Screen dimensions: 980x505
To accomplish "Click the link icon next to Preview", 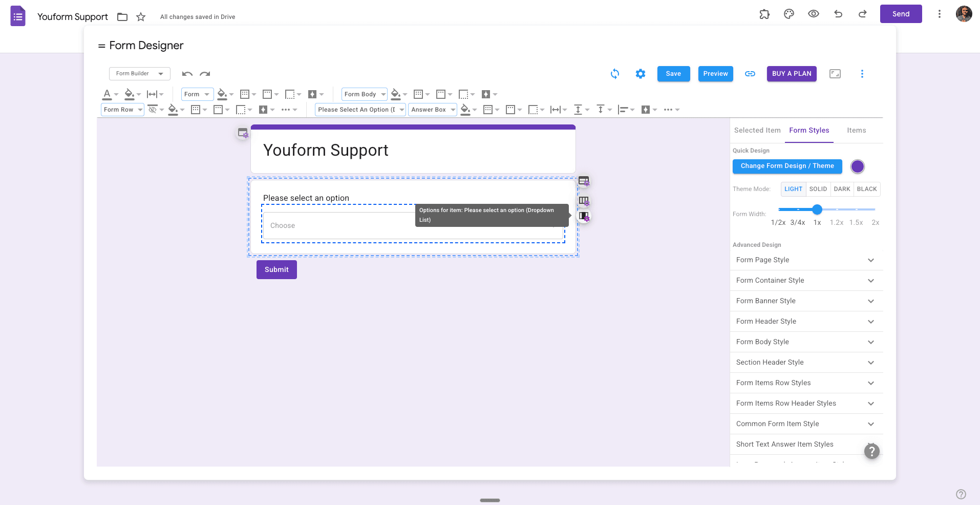I will tap(750, 74).
